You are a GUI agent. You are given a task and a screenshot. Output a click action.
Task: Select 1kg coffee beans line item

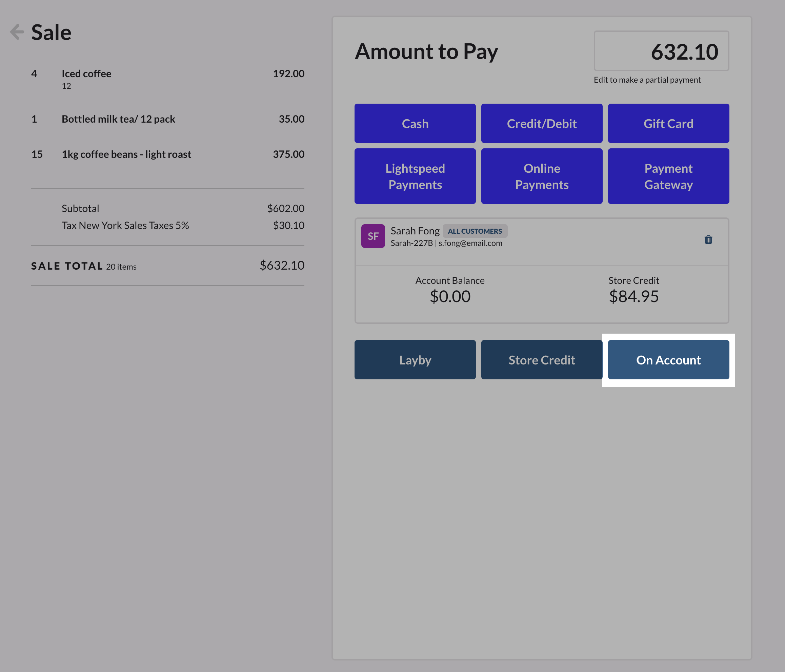(x=126, y=154)
